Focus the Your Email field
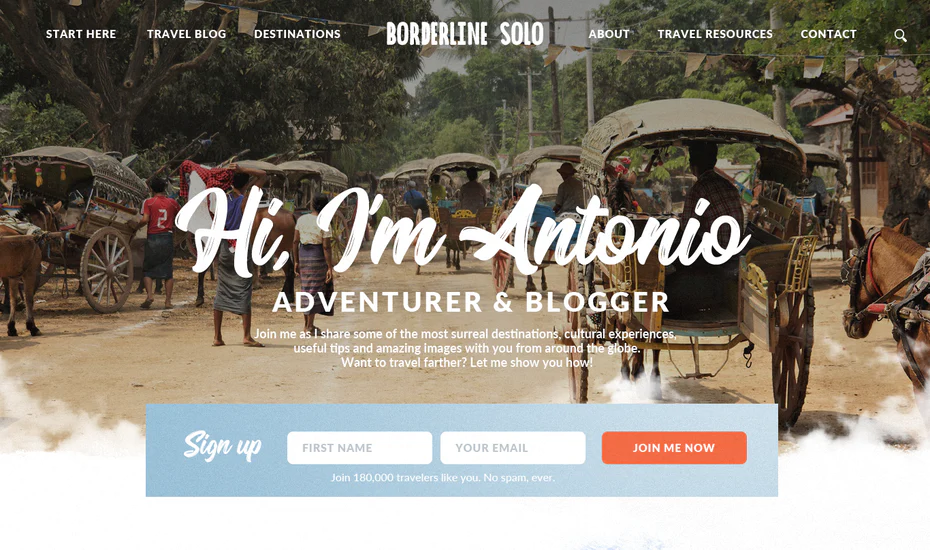The image size is (930, 550). [x=513, y=448]
